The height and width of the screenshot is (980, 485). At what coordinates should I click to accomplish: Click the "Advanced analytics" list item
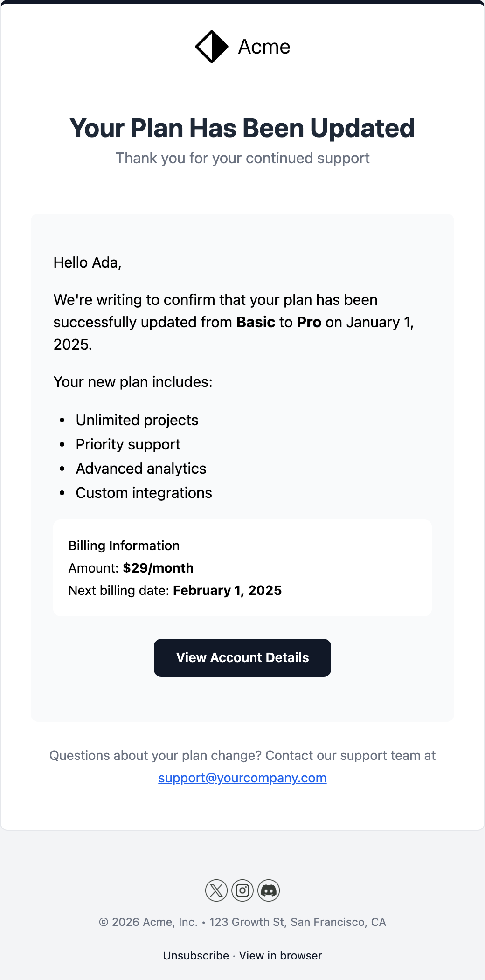tap(141, 469)
